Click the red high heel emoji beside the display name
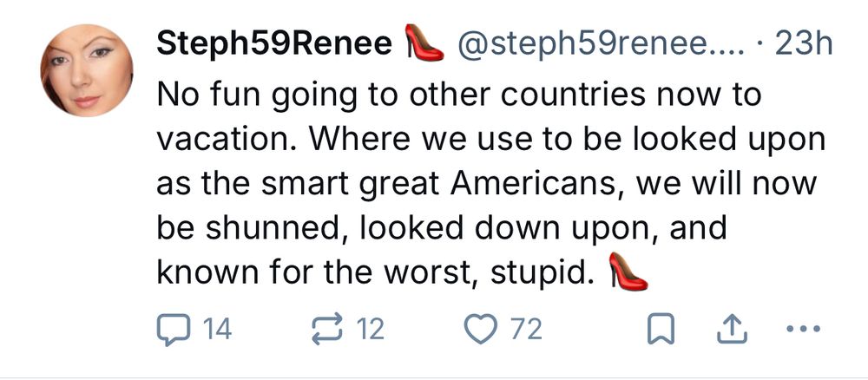 424,44
